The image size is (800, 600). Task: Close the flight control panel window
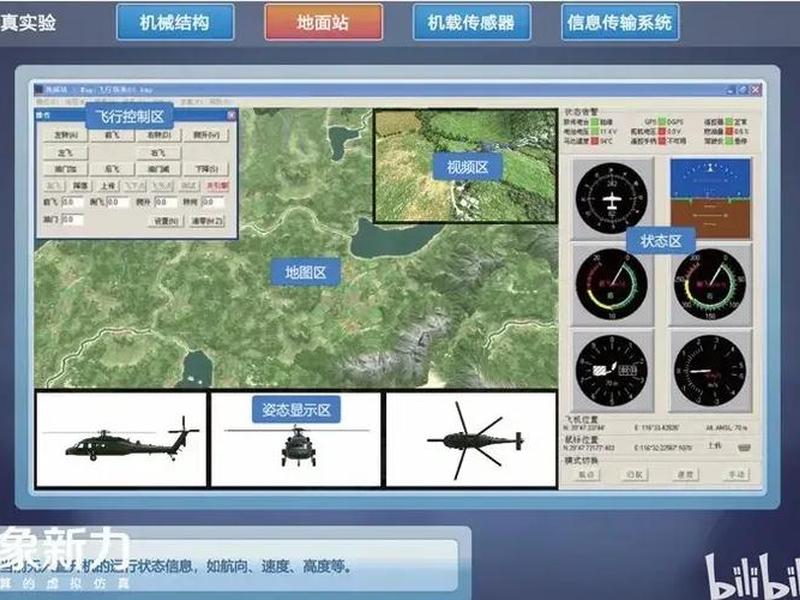(x=231, y=115)
